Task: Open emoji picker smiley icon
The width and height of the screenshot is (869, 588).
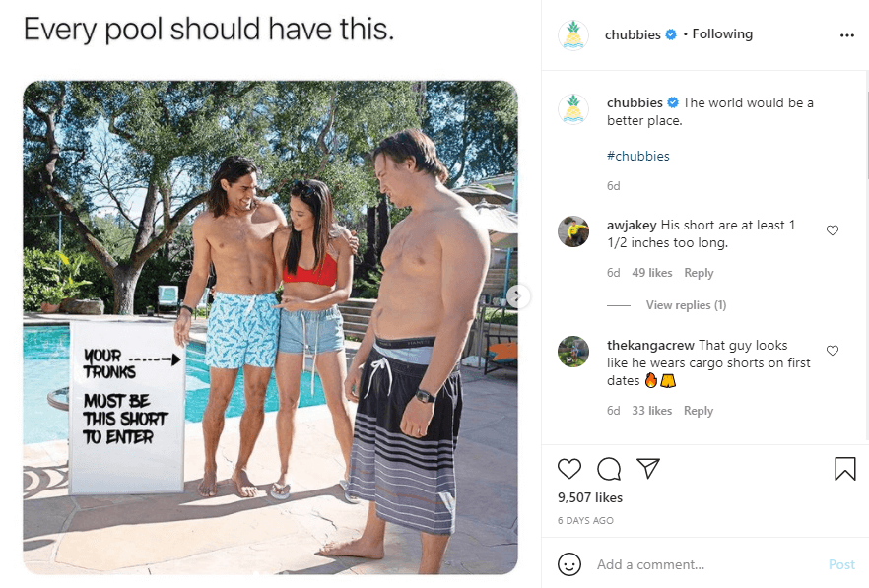Action: (569, 564)
